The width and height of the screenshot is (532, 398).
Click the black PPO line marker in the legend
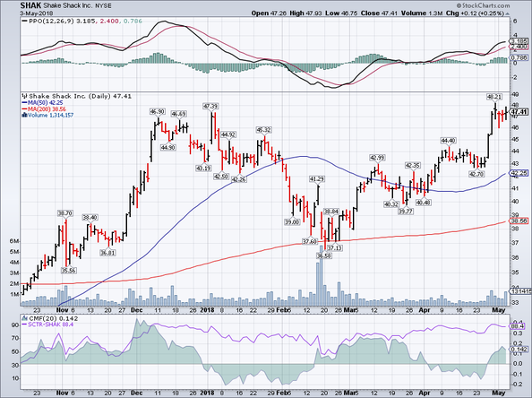coord(25,21)
